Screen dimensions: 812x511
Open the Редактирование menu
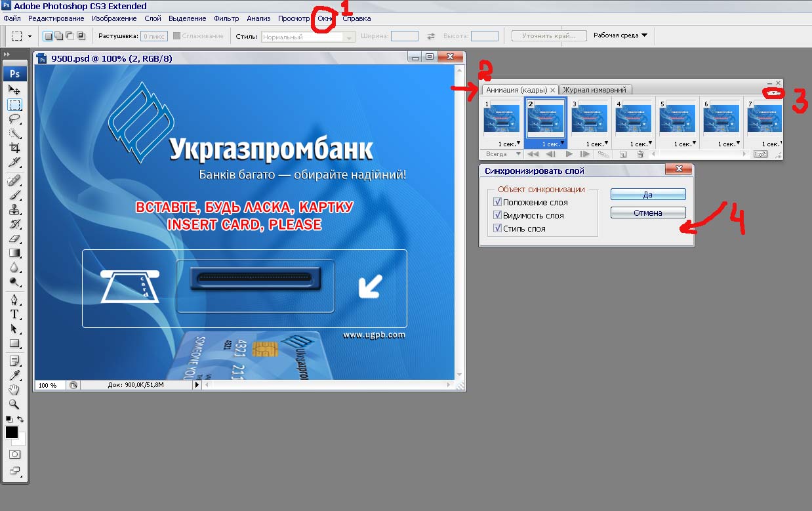click(56, 18)
